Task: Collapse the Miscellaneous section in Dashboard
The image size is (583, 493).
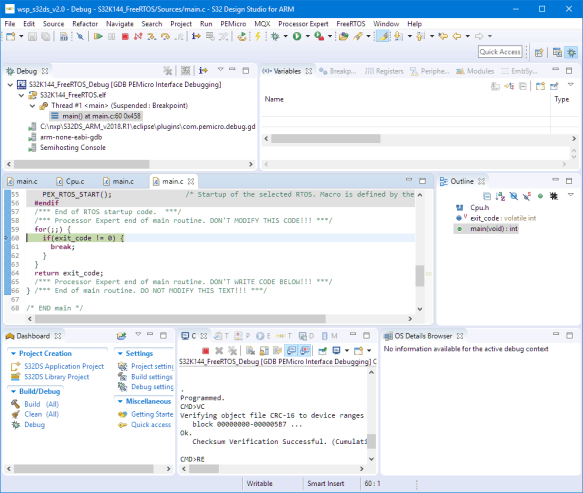Action: 120,402
